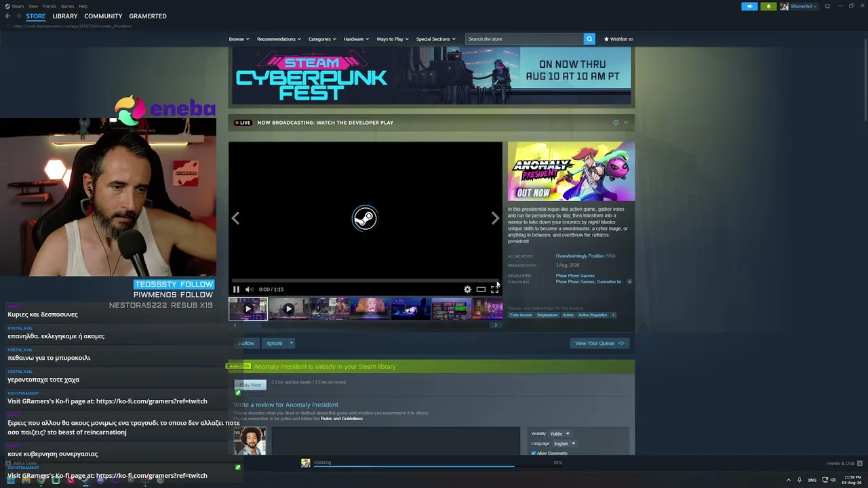Viewport: 868px width, 488px height.
Task: Click the Early Access tag
Action: (521, 315)
